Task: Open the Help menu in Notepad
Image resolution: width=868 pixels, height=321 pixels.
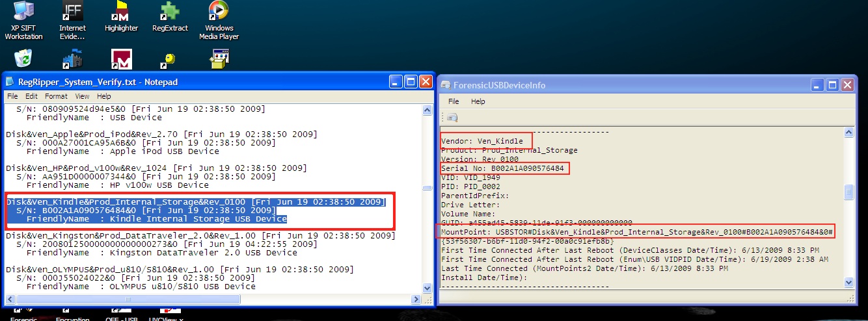Action: click(104, 96)
